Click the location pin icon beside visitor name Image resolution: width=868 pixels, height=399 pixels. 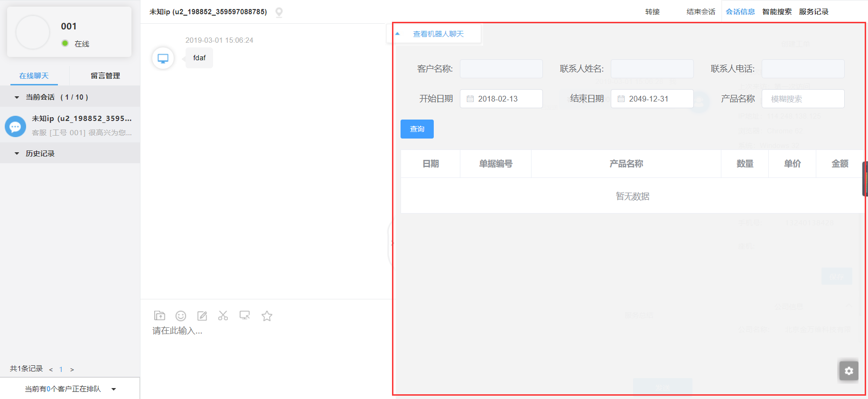279,12
